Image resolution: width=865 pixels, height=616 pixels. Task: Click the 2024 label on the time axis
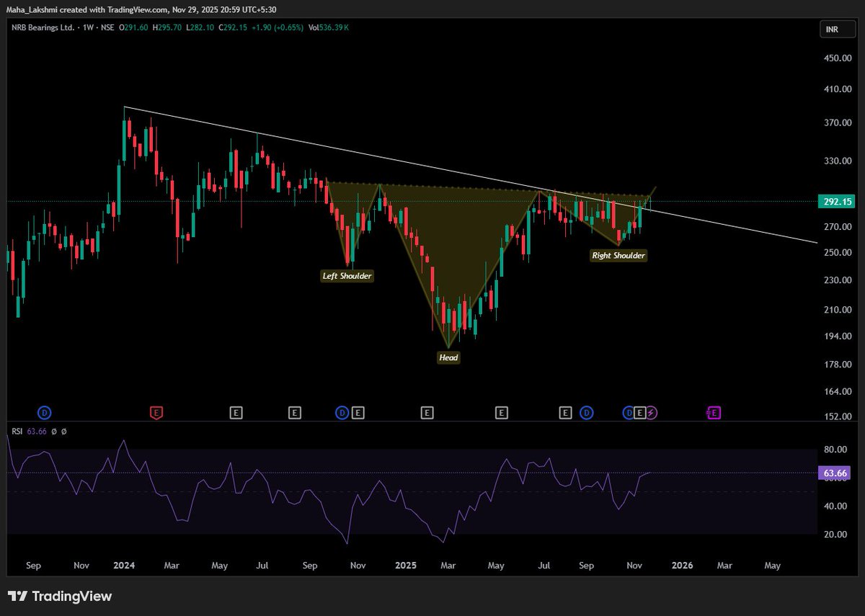[x=125, y=566]
